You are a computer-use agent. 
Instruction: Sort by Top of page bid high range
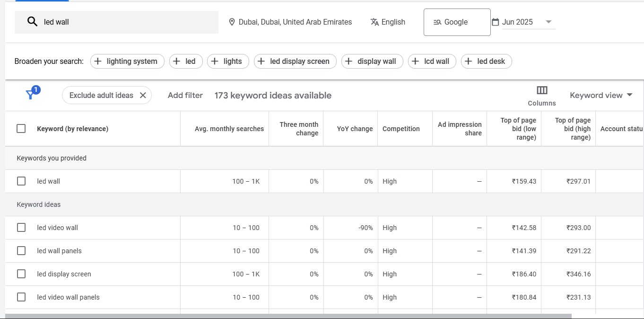click(x=573, y=129)
